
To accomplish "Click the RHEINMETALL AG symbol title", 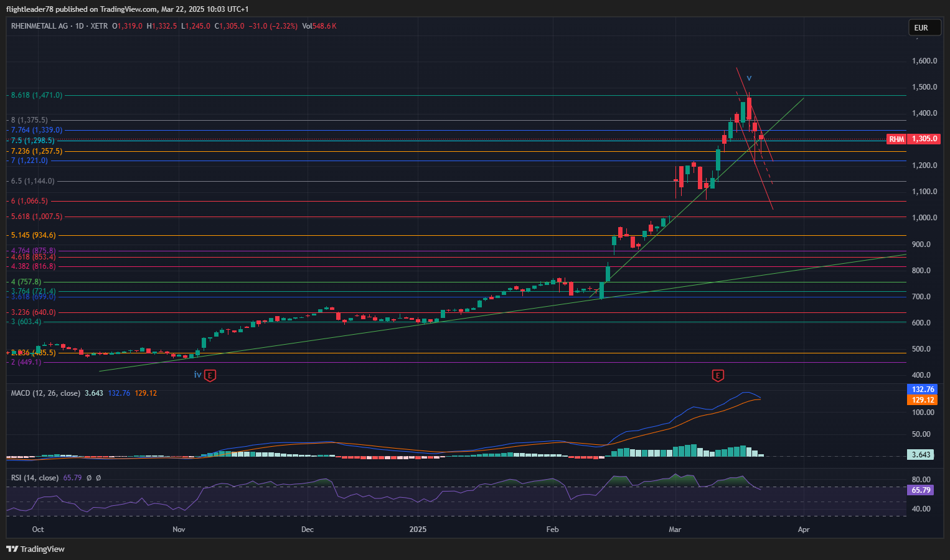I will (40, 26).
